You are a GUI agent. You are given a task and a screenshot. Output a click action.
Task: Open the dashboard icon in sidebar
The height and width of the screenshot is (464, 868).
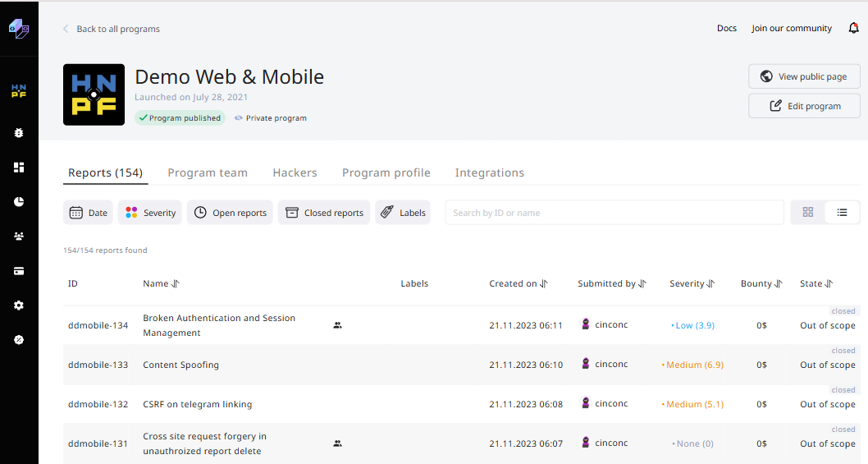(19, 168)
